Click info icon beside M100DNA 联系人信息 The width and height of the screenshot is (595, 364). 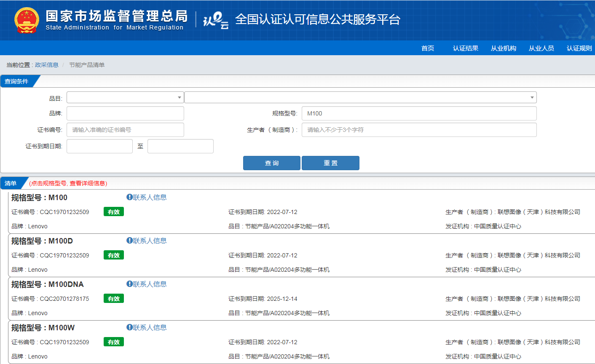point(130,284)
